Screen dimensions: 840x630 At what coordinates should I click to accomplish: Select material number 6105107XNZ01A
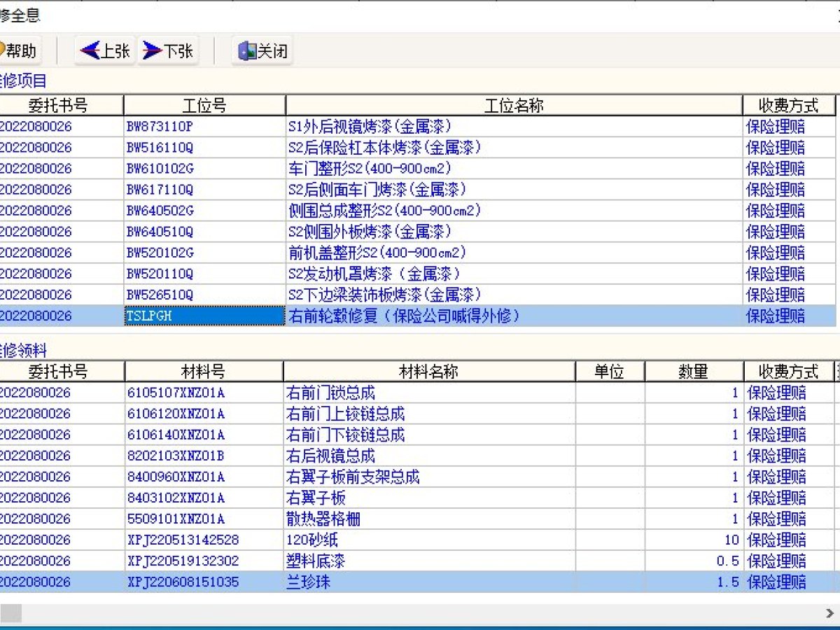click(x=176, y=393)
